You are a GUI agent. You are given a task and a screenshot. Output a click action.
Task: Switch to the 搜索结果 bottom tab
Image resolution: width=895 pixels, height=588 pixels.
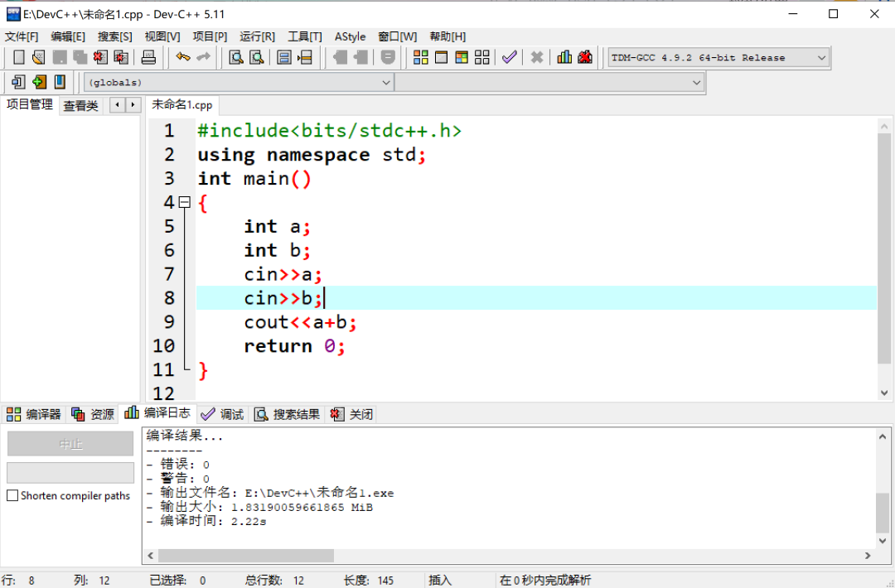287,414
